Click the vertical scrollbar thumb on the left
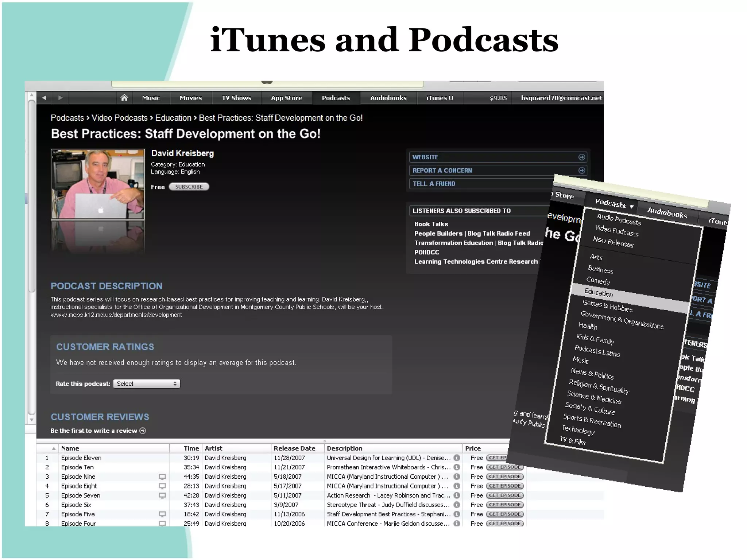This screenshot has width=747, height=560. tap(32, 197)
